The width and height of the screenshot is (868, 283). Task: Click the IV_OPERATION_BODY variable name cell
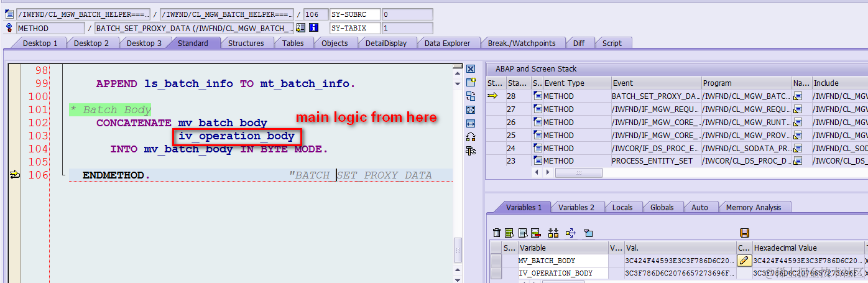[x=563, y=273]
